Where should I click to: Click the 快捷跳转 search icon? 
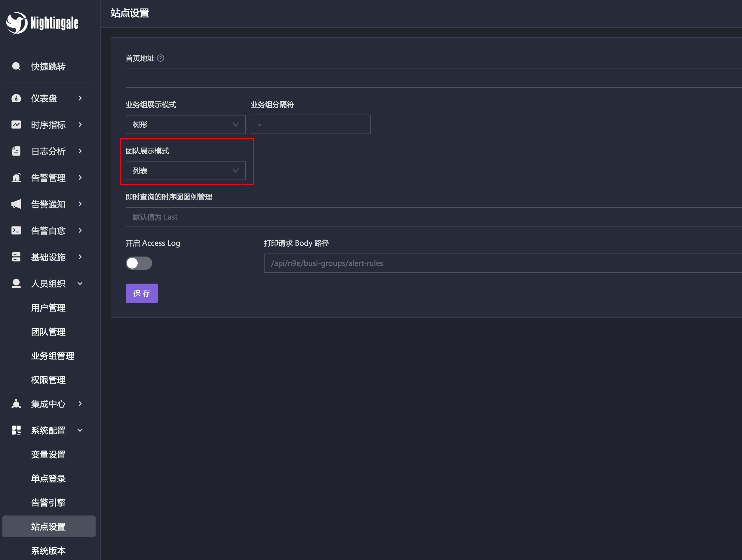click(16, 66)
